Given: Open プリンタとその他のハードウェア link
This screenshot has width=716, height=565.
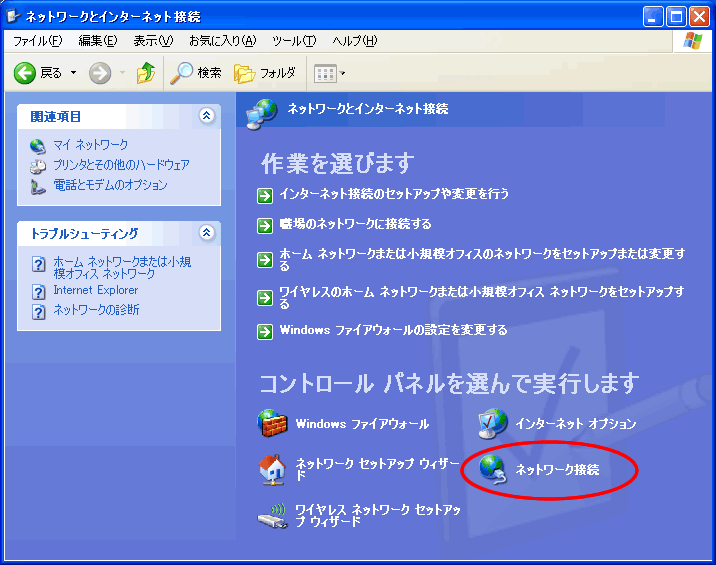Looking at the screenshot, I should [x=121, y=165].
